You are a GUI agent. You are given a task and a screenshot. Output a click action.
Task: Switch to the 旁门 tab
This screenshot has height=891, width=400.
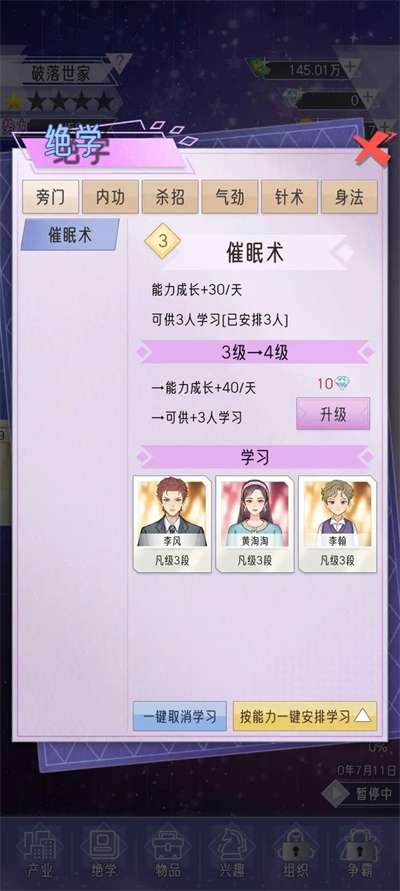(x=51, y=197)
